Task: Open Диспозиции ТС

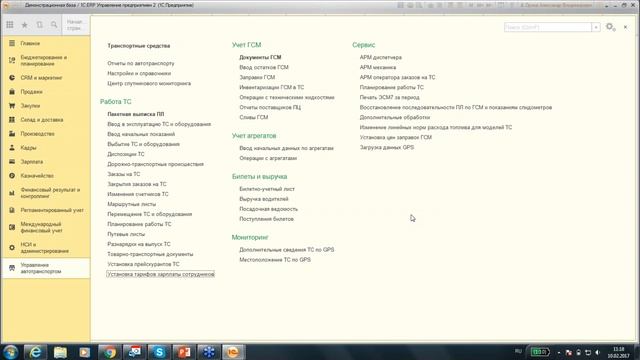Action: 126,154
